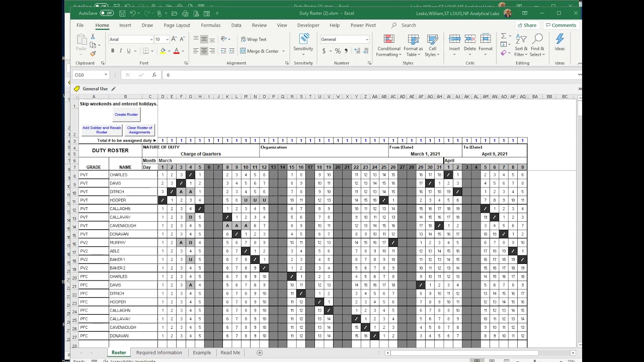Switch to the Formulas ribbon tab

pos(211,25)
